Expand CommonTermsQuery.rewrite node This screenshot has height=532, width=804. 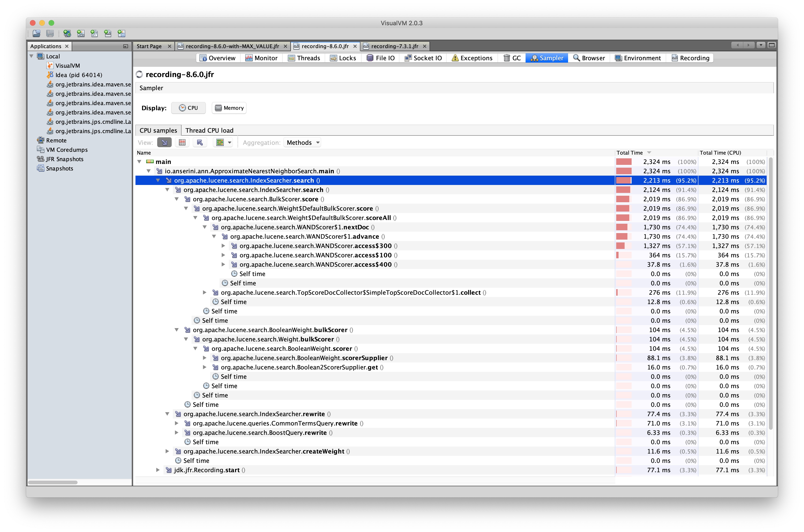click(x=177, y=423)
